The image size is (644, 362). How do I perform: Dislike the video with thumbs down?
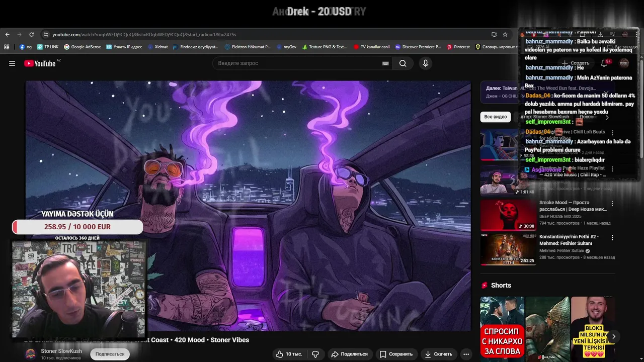pos(315,354)
